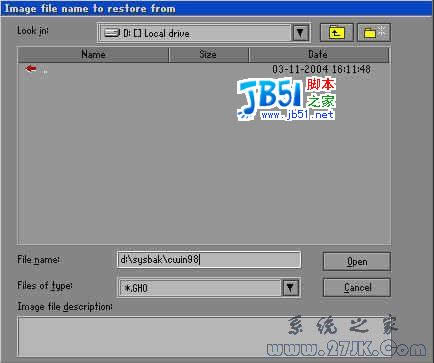This screenshot has width=434, height=363.
Task: Go up one folder level icon
Action: click(336, 32)
